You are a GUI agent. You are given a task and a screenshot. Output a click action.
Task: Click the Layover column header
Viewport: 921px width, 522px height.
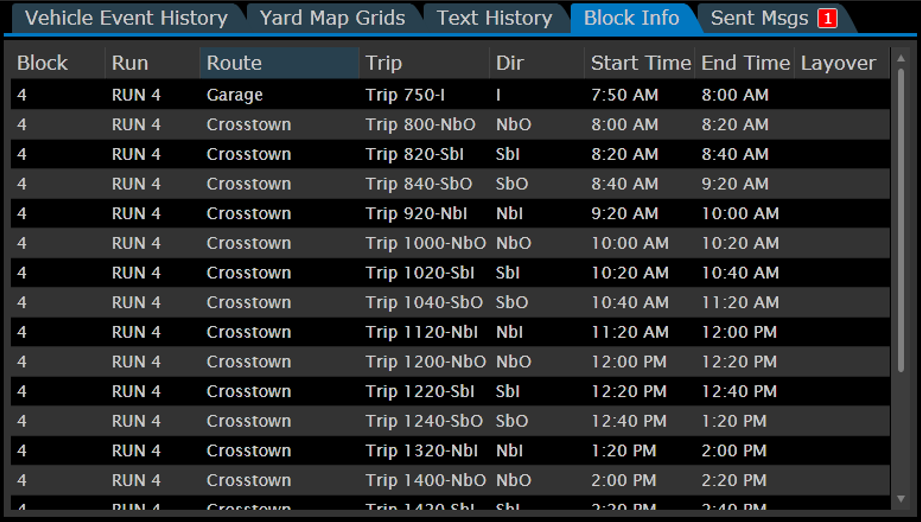click(838, 63)
